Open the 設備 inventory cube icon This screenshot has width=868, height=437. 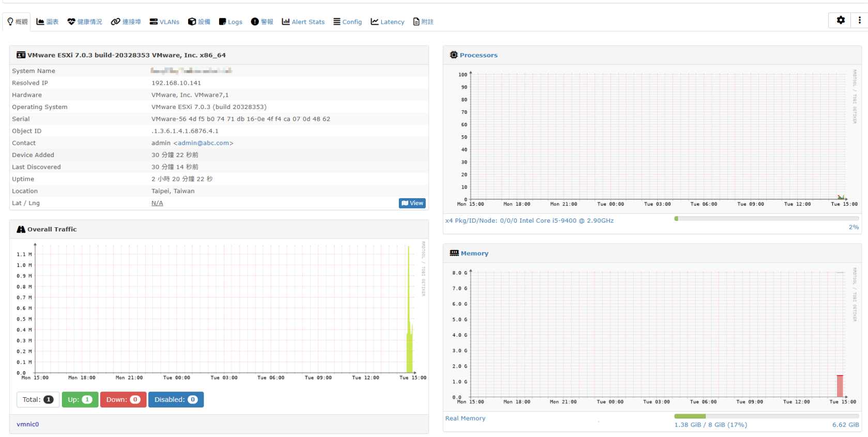192,22
